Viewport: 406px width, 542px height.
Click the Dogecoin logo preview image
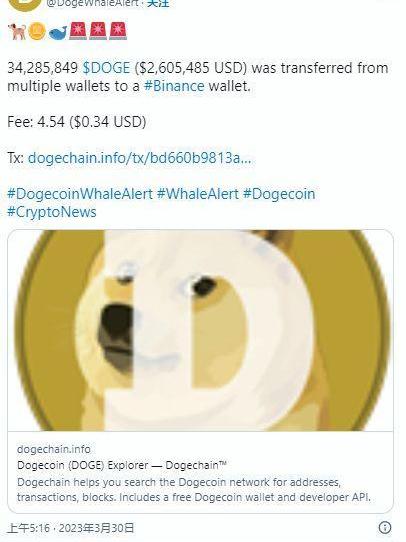click(200, 330)
